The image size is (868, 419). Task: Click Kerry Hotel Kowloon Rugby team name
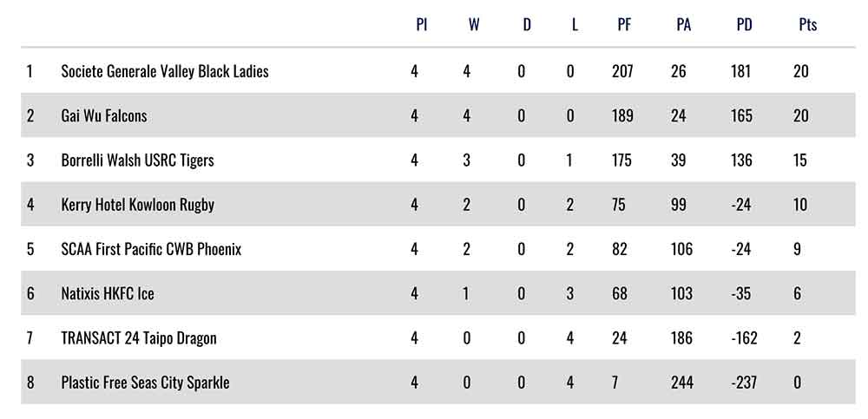137,205
